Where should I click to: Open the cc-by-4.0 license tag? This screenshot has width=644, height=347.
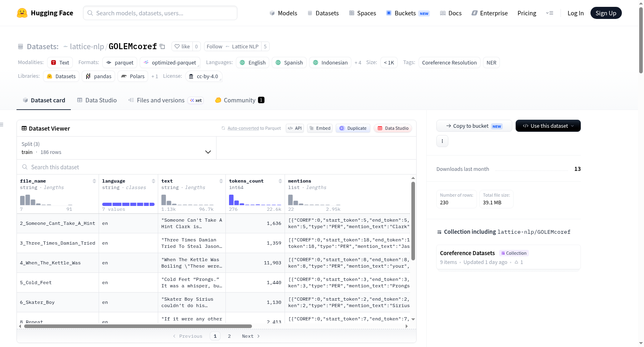click(204, 76)
